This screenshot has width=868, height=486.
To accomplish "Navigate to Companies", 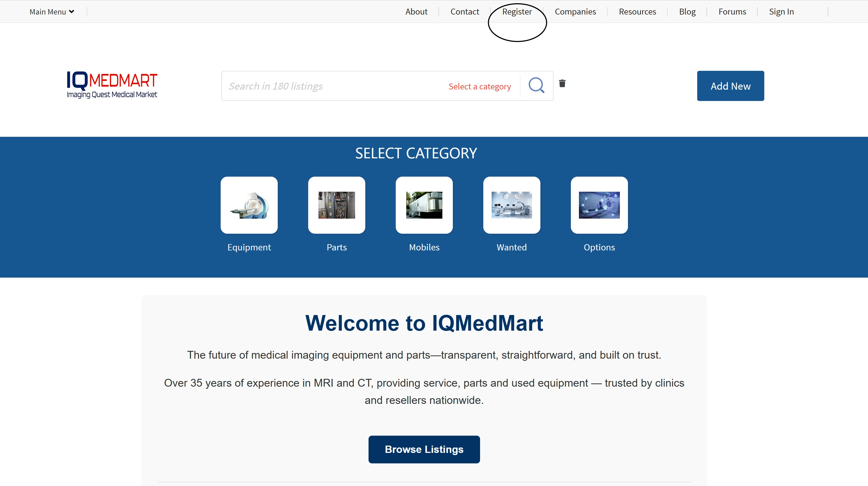I will 575,12.
